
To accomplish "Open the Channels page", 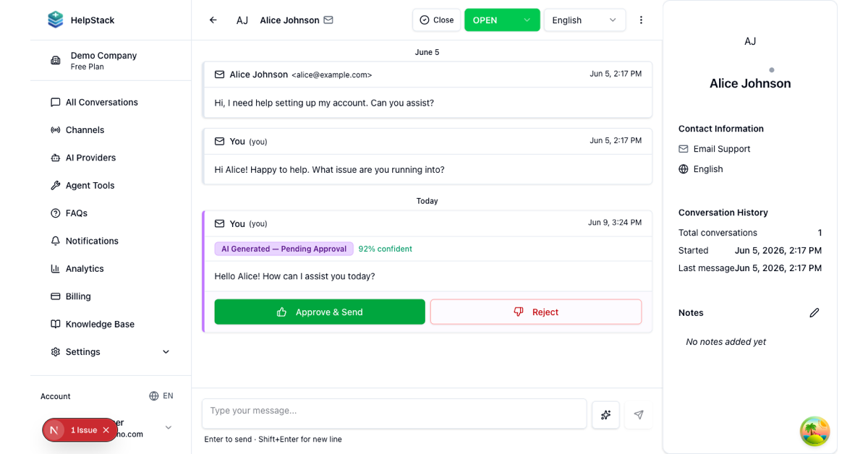I will 111,130.
